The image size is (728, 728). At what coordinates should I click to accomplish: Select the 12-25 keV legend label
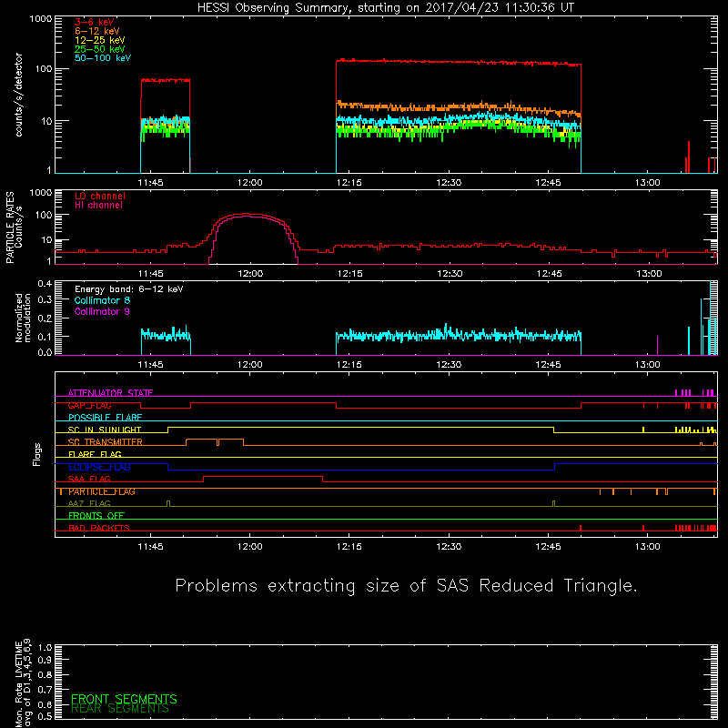100,40
